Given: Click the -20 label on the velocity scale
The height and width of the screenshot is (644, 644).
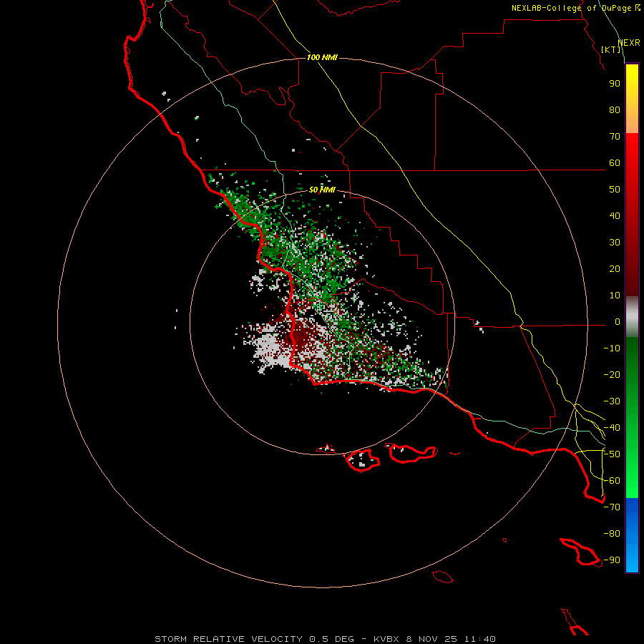Looking at the screenshot, I should tap(612, 375).
